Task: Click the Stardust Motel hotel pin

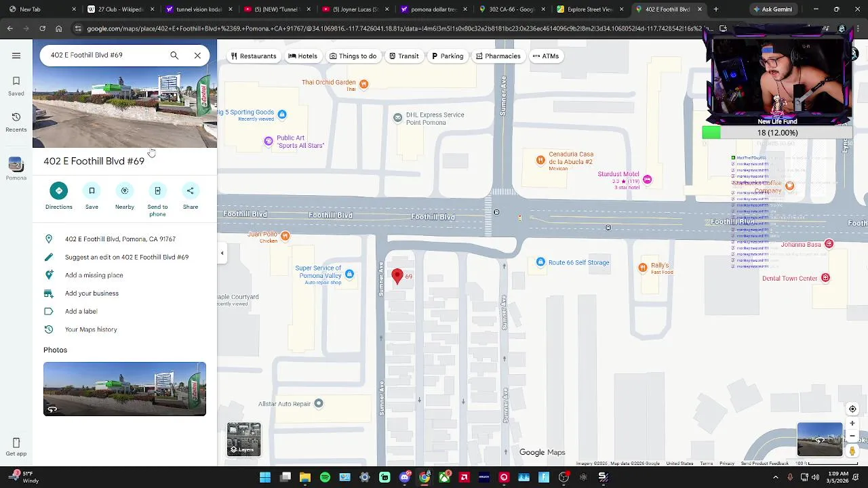Action: click(648, 180)
